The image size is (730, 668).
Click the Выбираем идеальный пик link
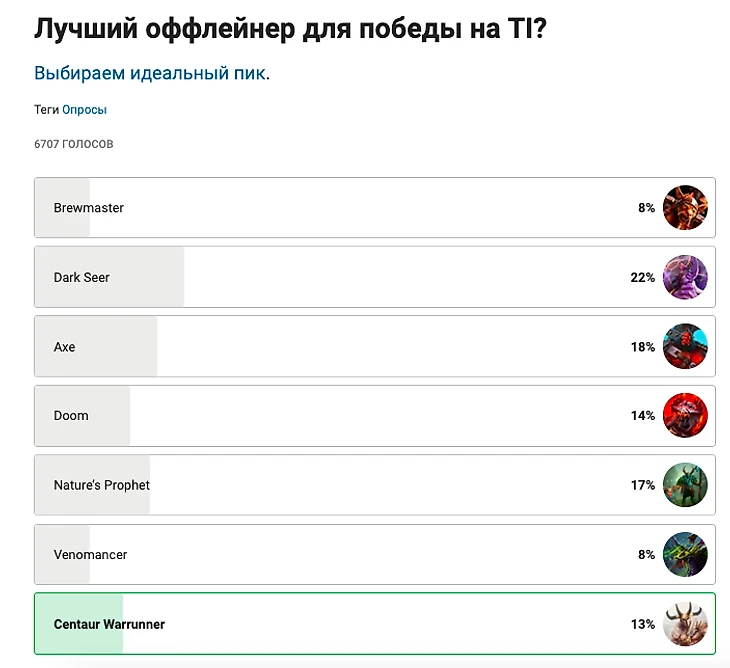[150, 73]
